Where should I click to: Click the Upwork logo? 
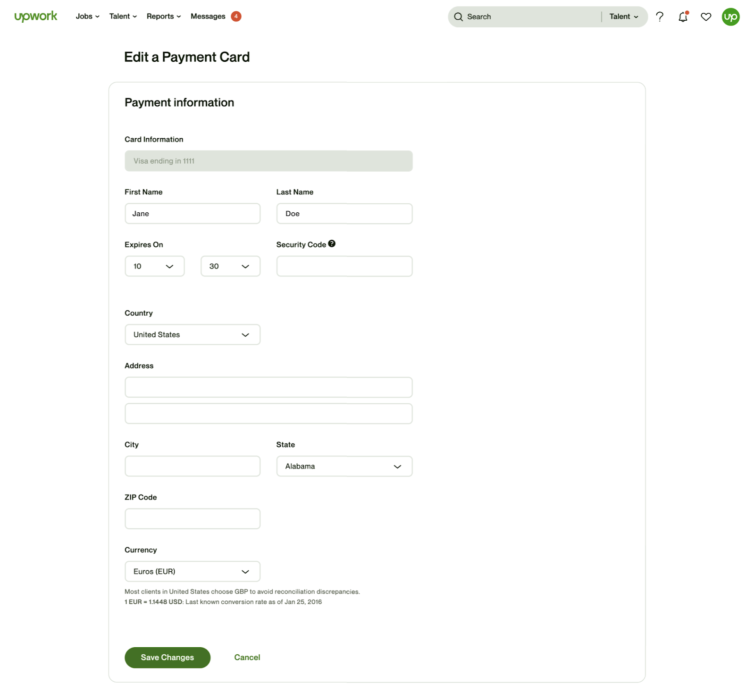pyautogui.click(x=36, y=17)
